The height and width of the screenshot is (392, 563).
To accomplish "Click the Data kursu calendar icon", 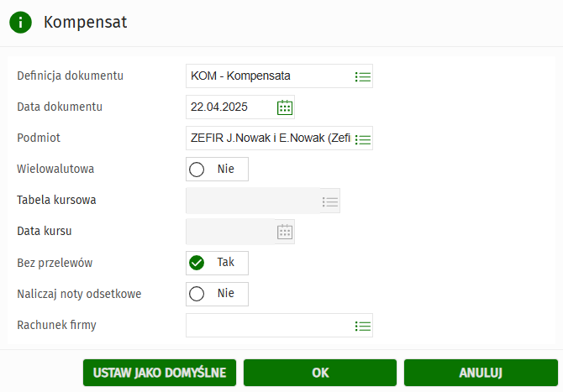I will [285, 232].
